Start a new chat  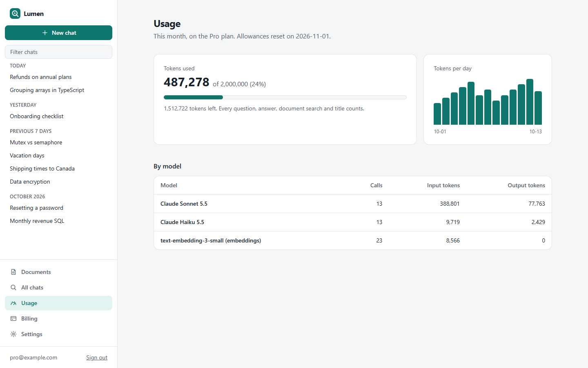click(58, 33)
